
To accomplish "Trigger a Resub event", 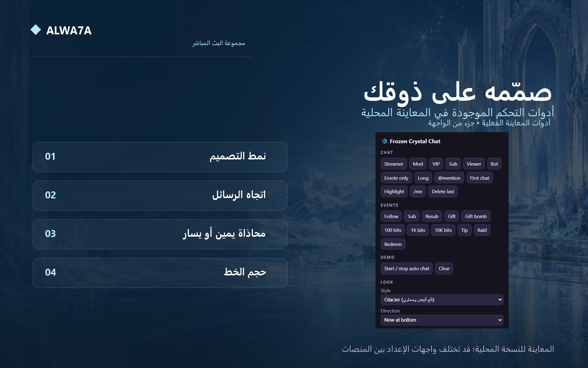I will [x=432, y=216].
